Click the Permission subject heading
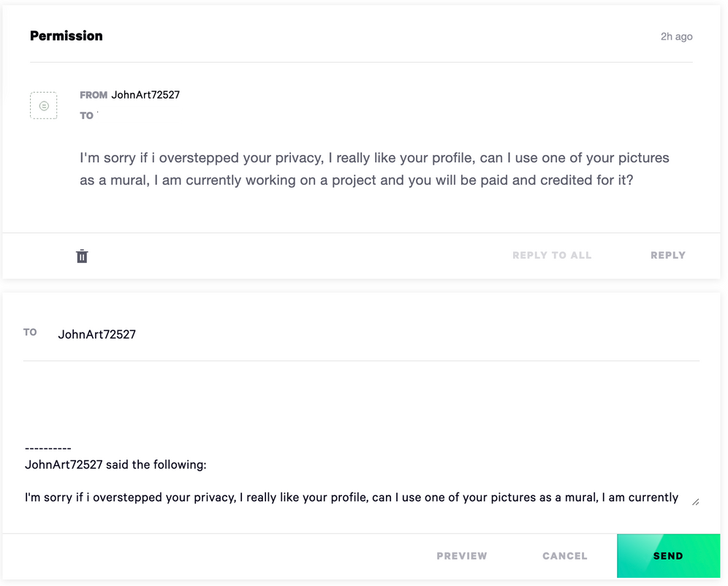The width and height of the screenshot is (728, 586). click(66, 35)
